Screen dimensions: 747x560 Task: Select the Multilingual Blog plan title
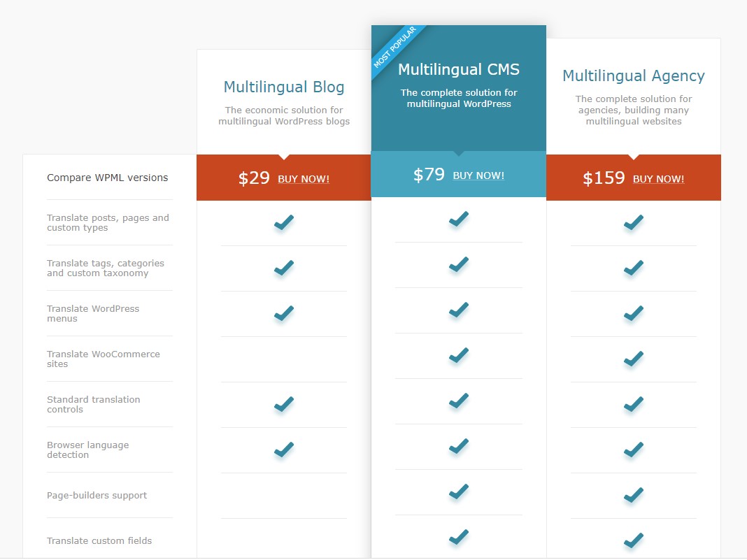coord(284,87)
